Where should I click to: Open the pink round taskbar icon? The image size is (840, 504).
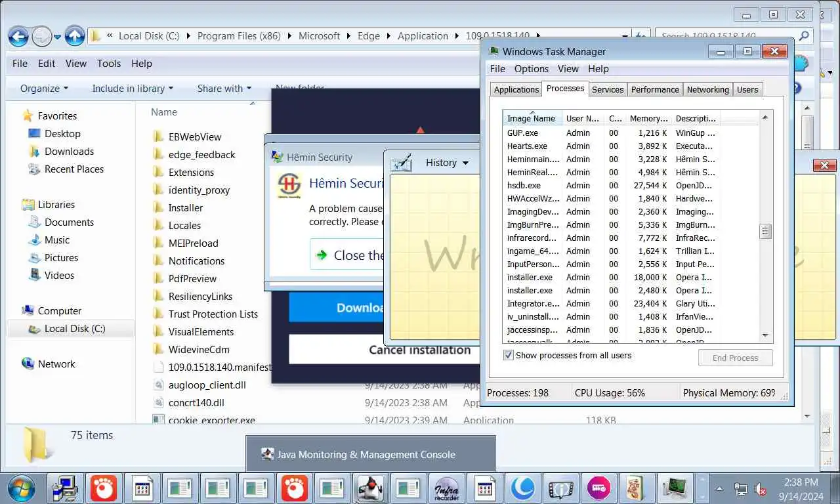click(599, 489)
